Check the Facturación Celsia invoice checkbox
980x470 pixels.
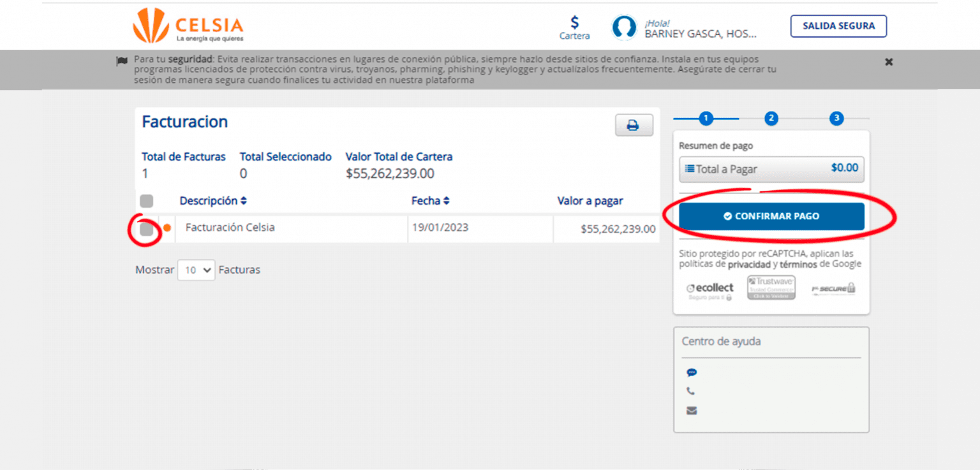(x=147, y=229)
